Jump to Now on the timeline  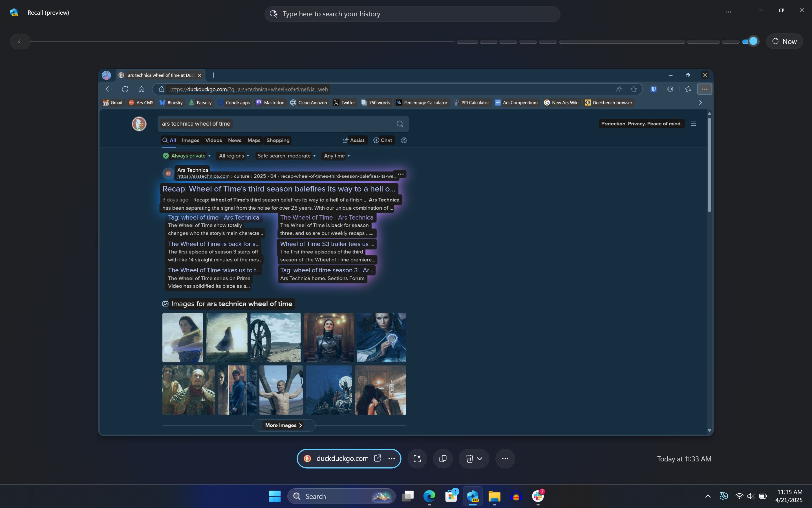point(784,41)
